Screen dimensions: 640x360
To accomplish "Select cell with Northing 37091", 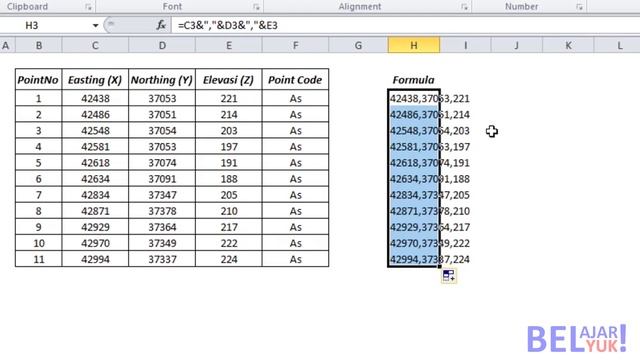I will 162,179.
